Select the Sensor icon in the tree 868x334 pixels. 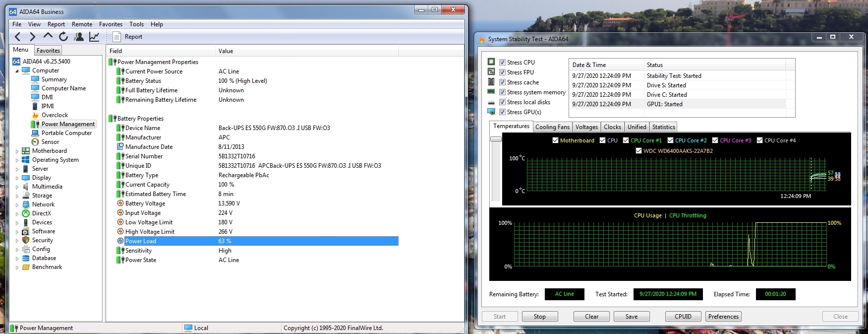(35, 142)
